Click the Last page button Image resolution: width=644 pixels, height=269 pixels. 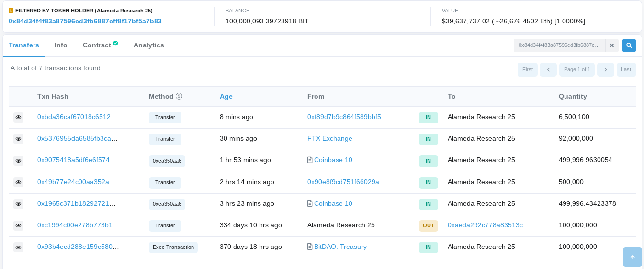[x=626, y=69]
